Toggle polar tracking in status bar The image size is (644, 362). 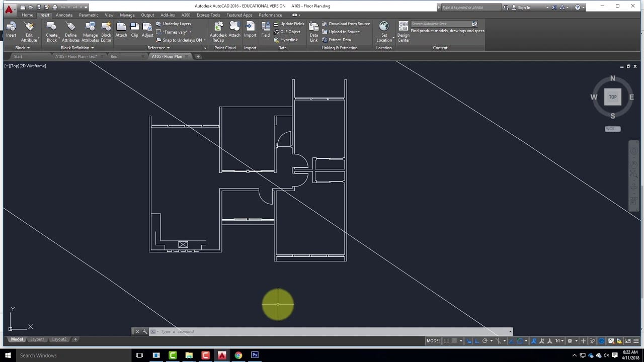484,341
